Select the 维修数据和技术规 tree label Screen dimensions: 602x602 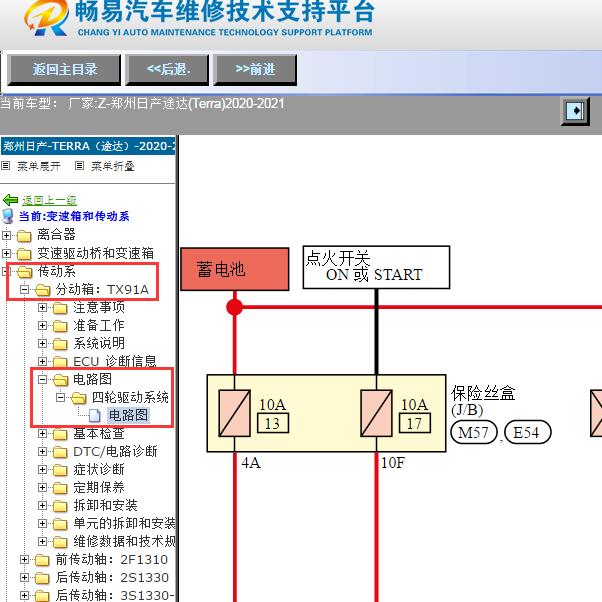click(x=124, y=541)
